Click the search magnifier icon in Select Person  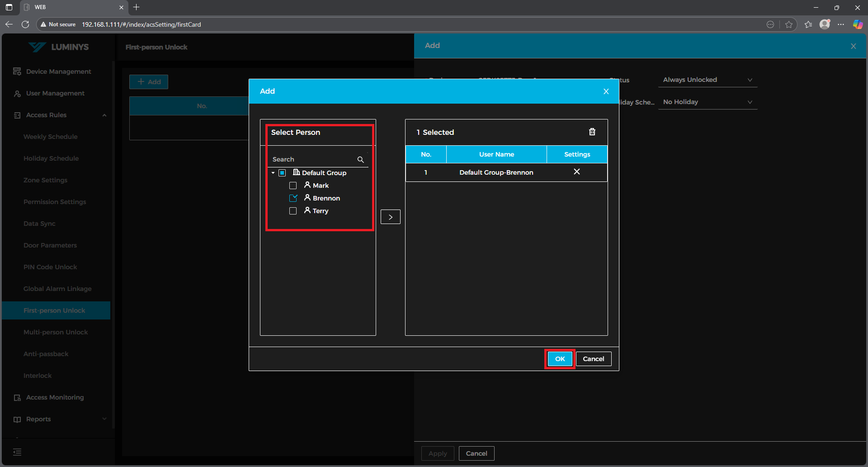click(360, 159)
